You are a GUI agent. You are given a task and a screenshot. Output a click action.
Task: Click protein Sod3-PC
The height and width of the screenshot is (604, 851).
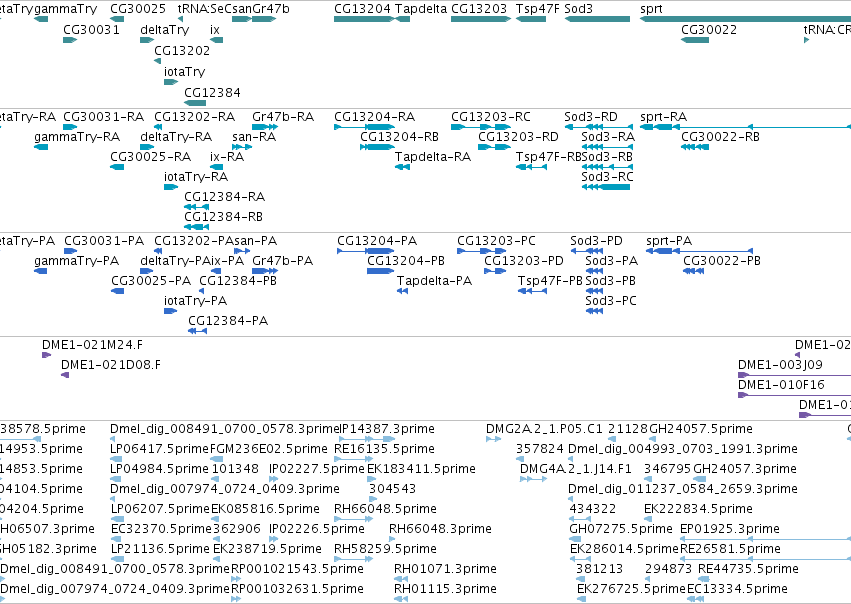coord(611,301)
